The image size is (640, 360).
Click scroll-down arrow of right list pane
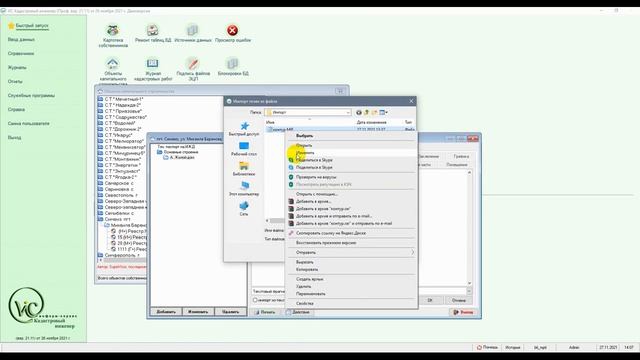[x=469, y=283]
